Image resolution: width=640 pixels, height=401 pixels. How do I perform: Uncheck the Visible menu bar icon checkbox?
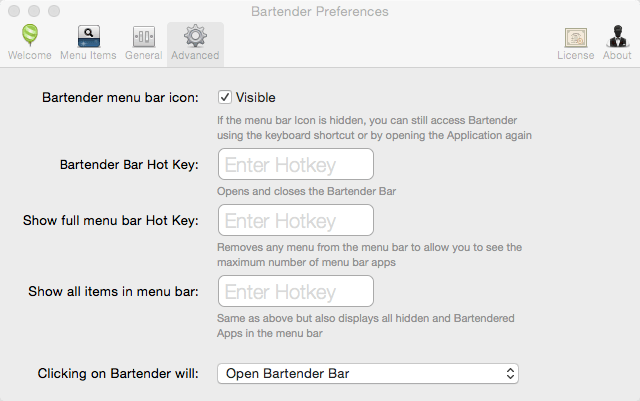pos(224,97)
